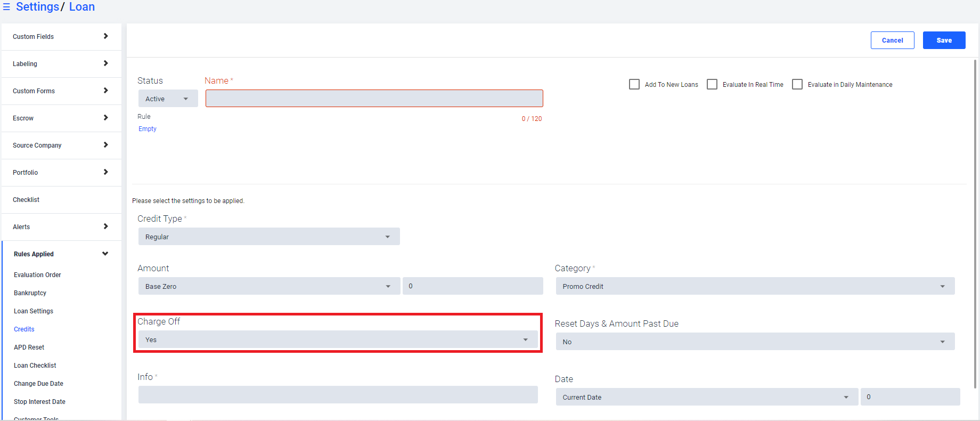This screenshot has height=421, width=980.
Task: Click the Date offset value field
Action: click(x=910, y=397)
